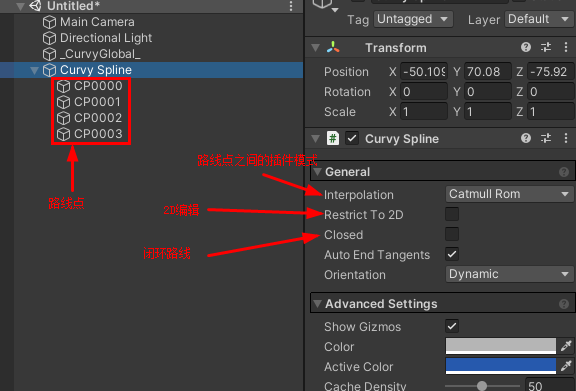The image size is (576, 391).
Task: Click the Cache Density value field
Action: tap(550, 385)
